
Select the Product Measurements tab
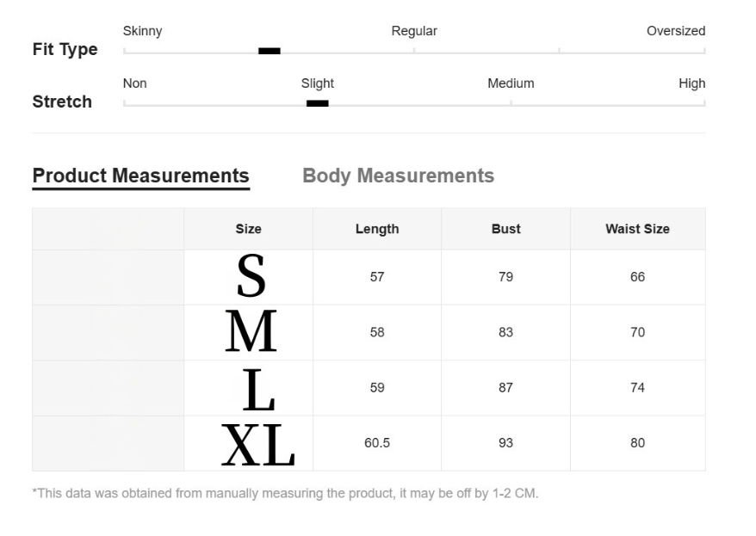click(140, 176)
